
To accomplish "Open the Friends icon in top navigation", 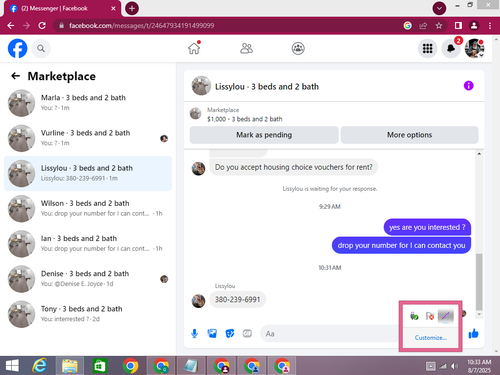I will coord(246,48).
